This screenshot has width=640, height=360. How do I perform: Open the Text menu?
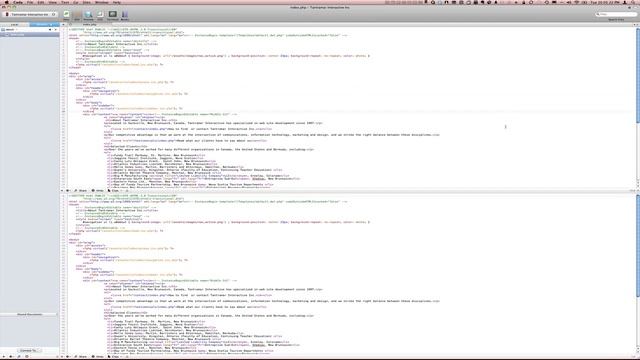65,2
